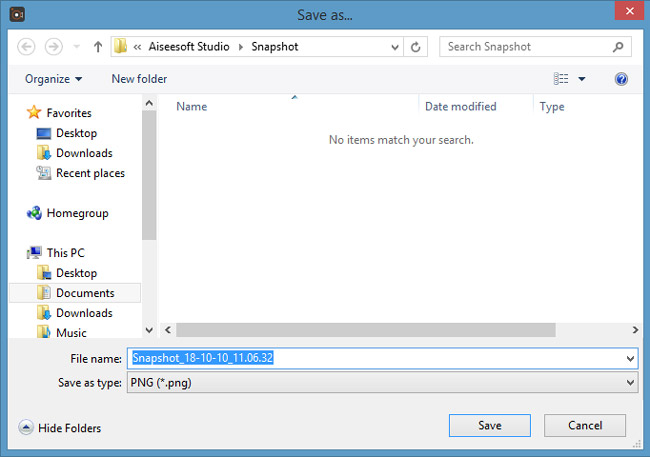
Task: Click the Cancel button
Action: click(585, 425)
